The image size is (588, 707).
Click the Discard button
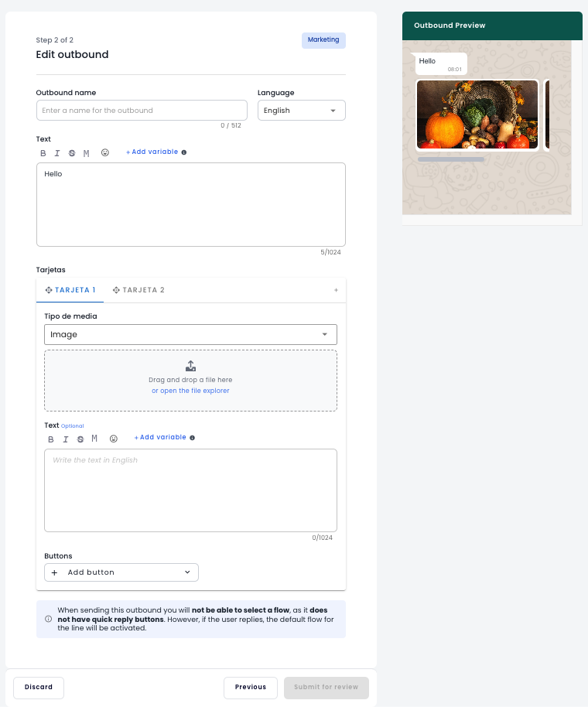(x=39, y=687)
